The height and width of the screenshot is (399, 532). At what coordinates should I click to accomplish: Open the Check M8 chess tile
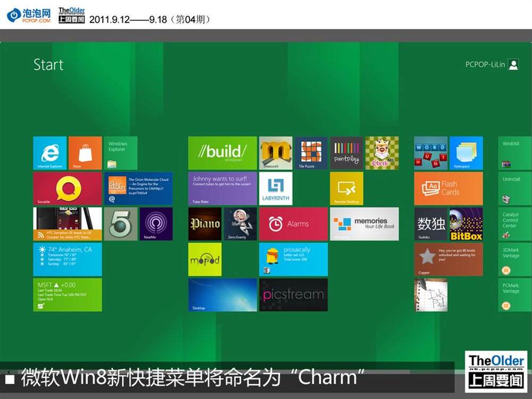[382, 153]
